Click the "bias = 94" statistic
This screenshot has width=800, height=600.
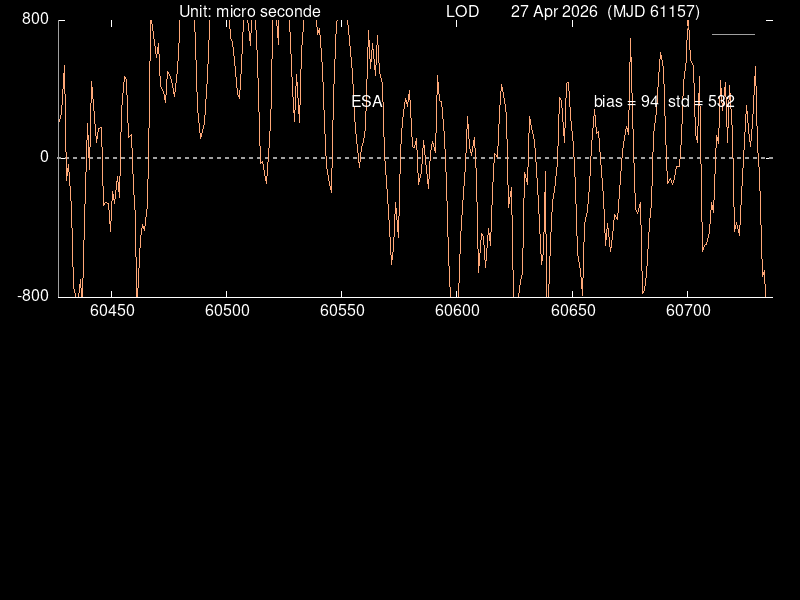click(x=626, y=102)
